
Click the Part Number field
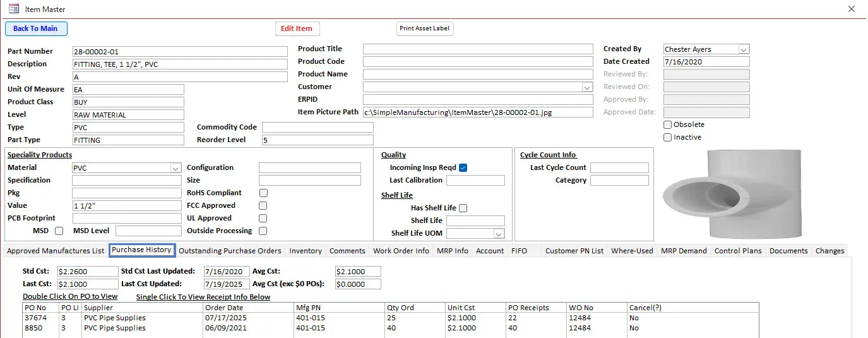coord(180,52)
